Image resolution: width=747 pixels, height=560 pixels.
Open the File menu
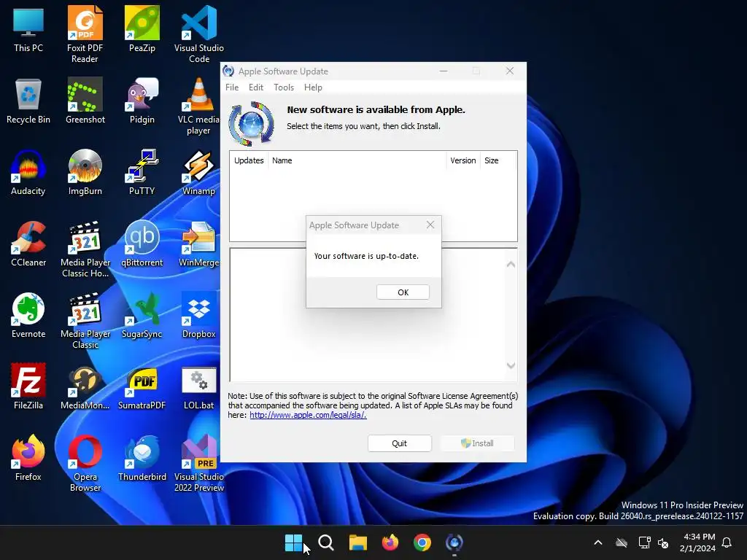coord(232,87)
